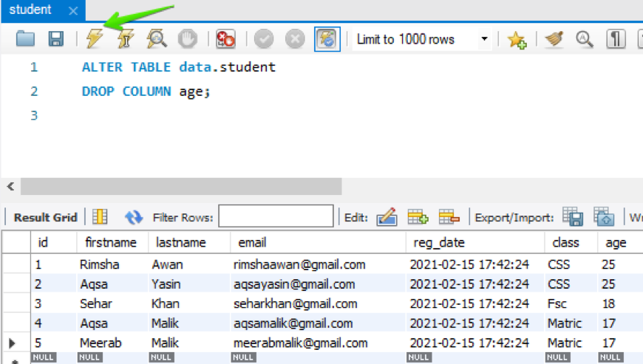Open the Find magnifier in the editor
Screen dimensions: 643x364
click(585, 39)
